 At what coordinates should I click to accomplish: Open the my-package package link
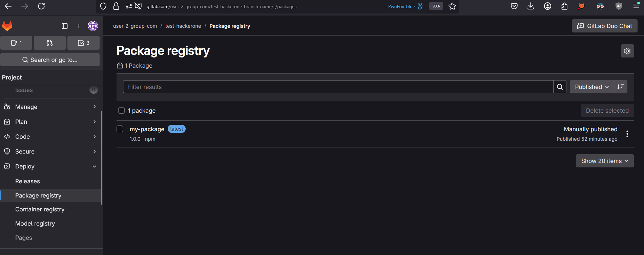(x=147, y=129)
